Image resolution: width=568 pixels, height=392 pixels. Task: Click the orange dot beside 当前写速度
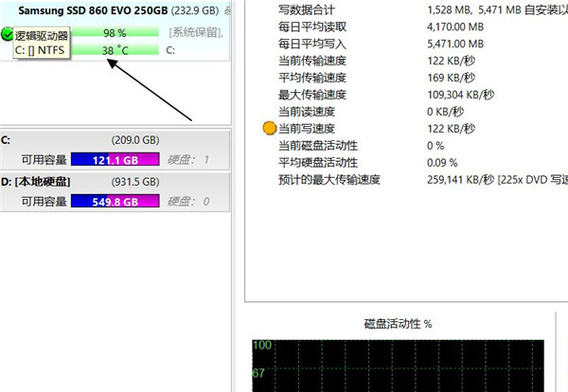pos(269,128)
